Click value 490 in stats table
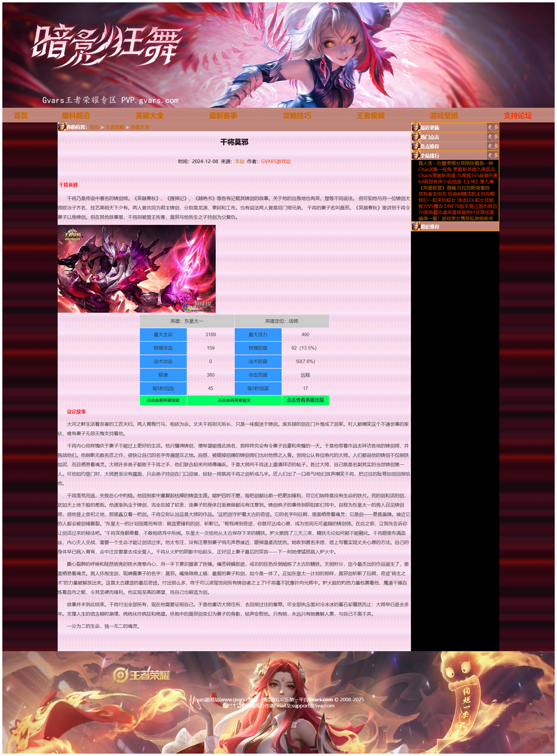557x756 pixels. 306,334
